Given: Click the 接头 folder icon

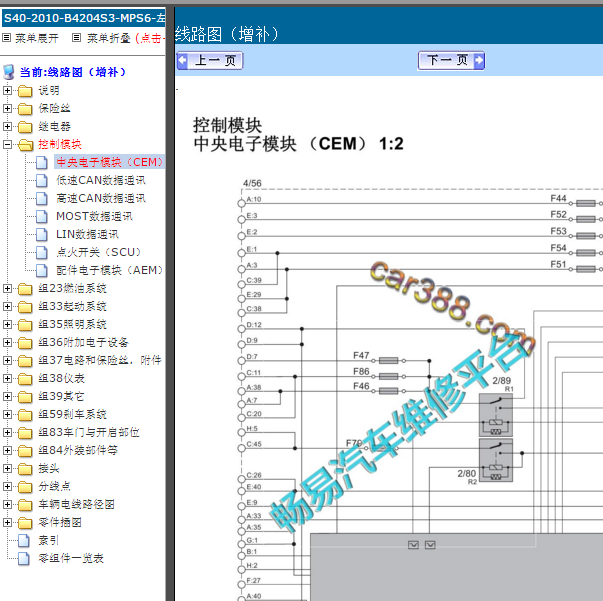Looking at the screenshot, I should (x=25, y=469).
